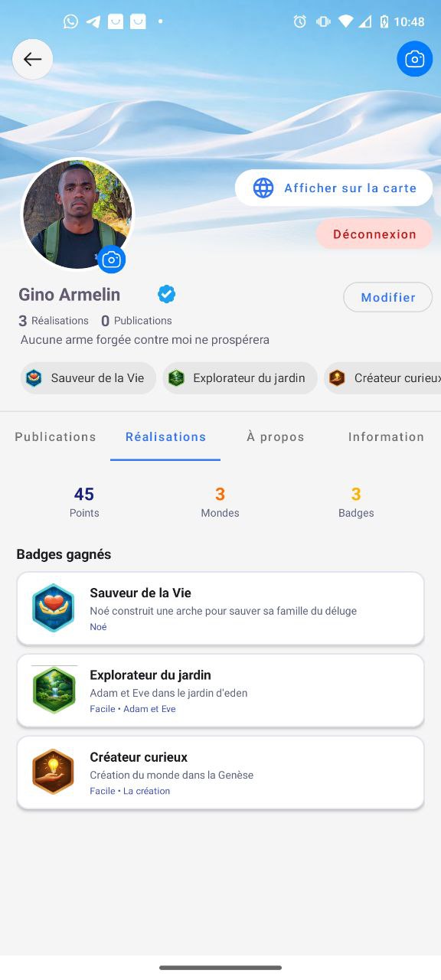The height and width of the screenshot is (980, 441).
Task: Tap the globe icon beside Afficher sur la carte
Action: tap(263, 188)
